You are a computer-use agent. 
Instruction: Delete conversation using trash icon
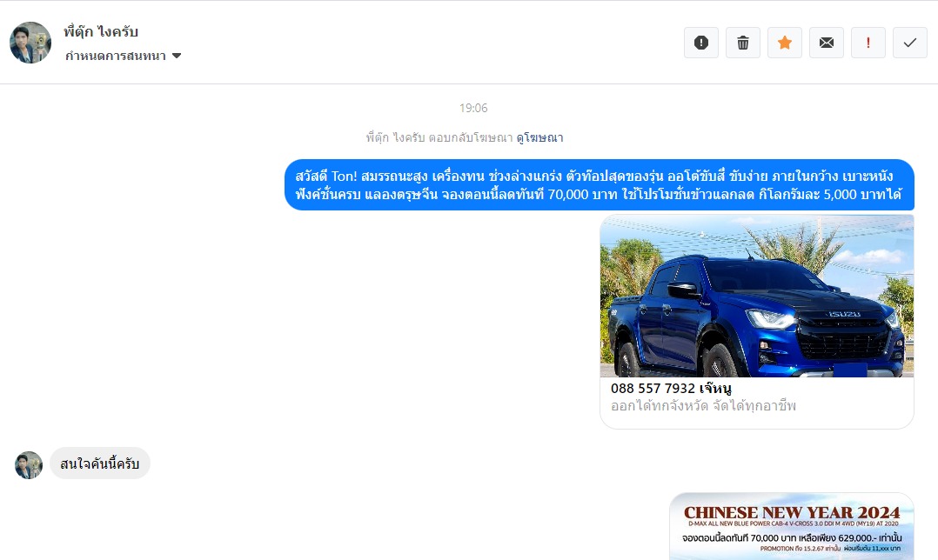point(743,43)
